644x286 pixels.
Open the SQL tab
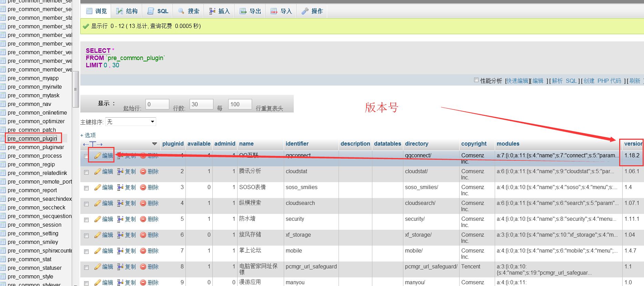click(158, 11)
